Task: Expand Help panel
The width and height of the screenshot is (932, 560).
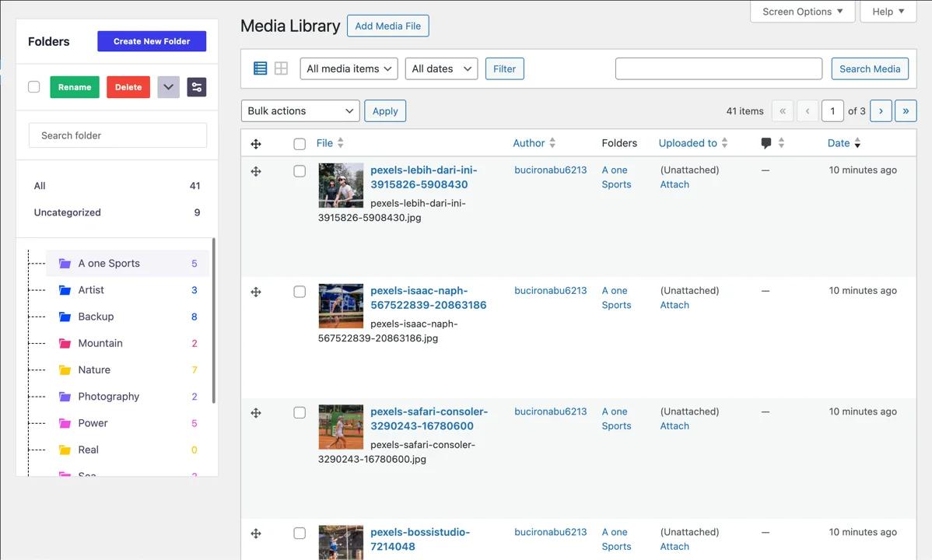Action: point(888,12)
